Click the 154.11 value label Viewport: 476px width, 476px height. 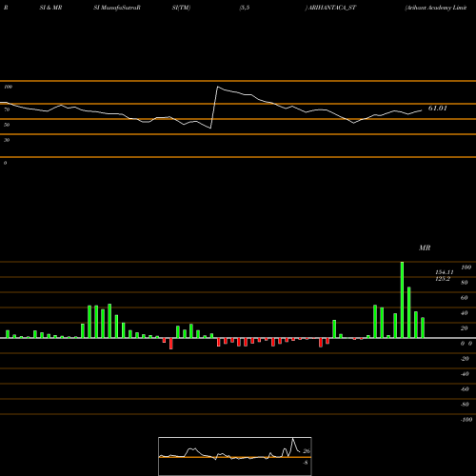point(445,272)
